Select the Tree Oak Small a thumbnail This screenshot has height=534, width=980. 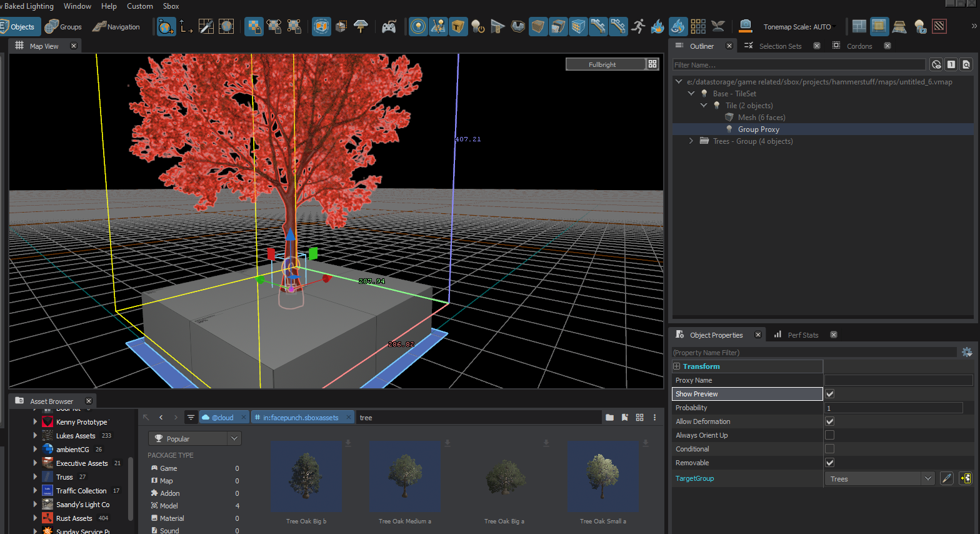(602, 476)
